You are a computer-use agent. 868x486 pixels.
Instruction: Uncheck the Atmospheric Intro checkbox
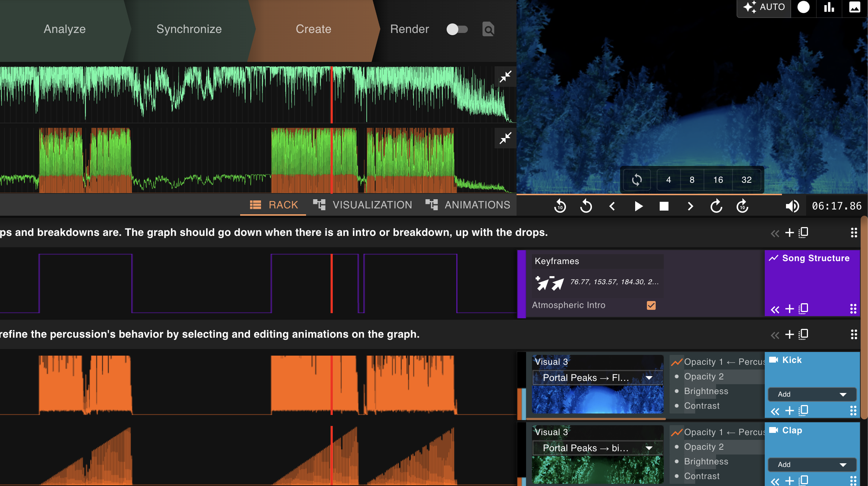point(651,305)
